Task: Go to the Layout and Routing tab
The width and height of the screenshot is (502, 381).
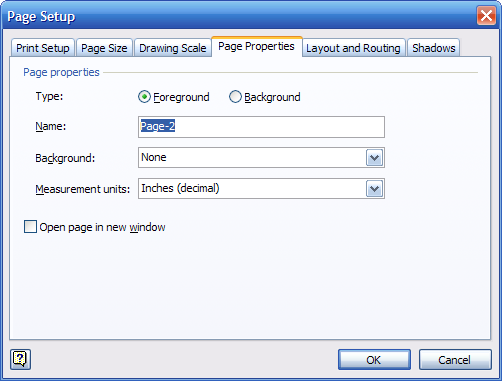Action: pos(353,48)
